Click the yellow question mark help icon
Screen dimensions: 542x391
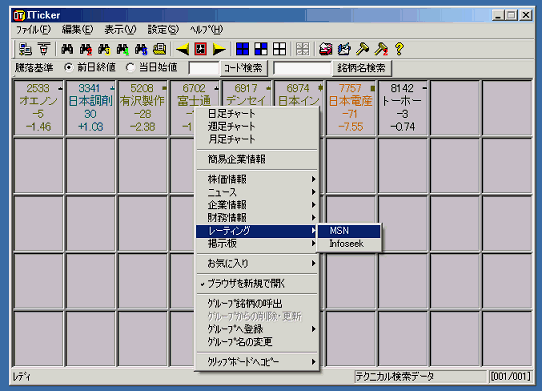(399, 49)
